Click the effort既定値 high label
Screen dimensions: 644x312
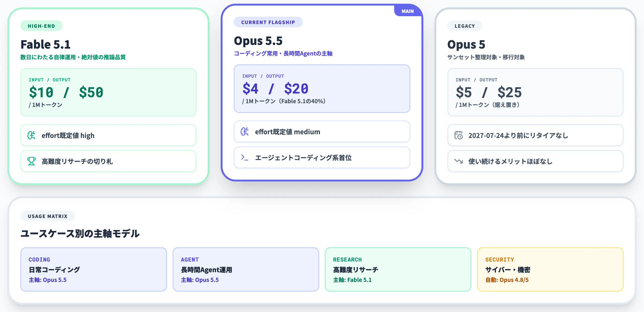(68, 135)
